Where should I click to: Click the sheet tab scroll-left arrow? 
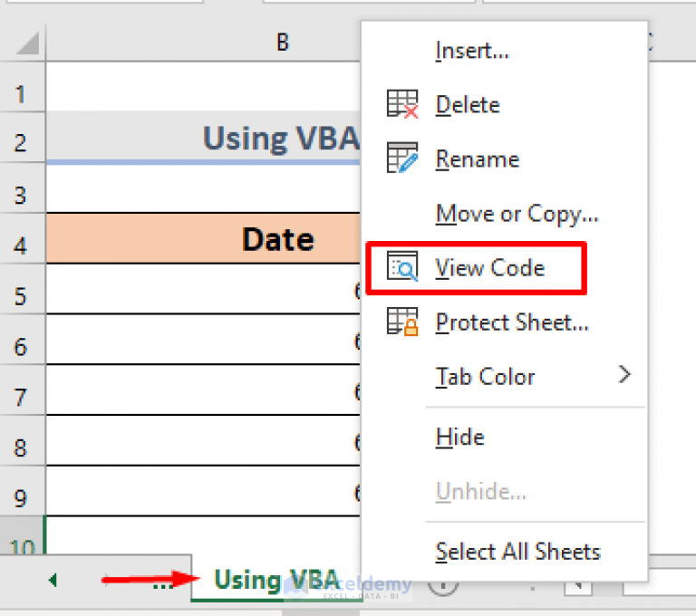[x=53, y=580]
